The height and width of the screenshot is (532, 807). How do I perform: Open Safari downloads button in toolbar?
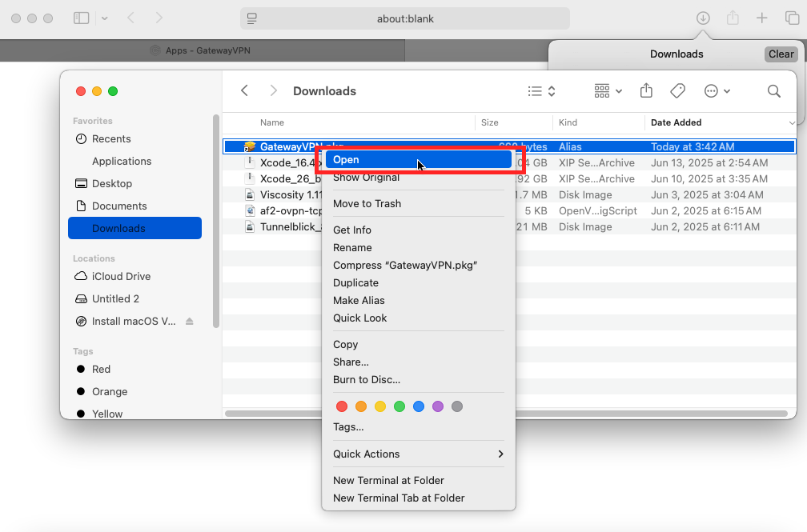(x=703, y=18)
